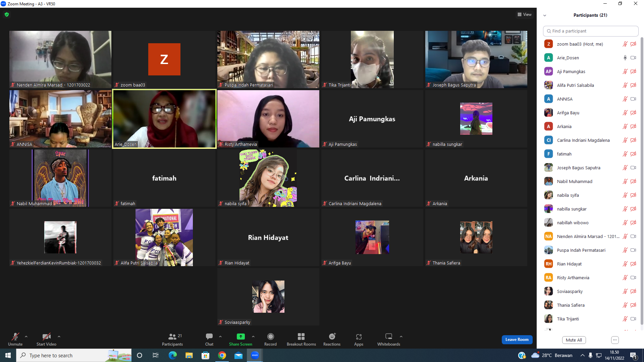The width and height of the screenshot is (644, 362).
Task: Select Risty Arthamevia's video tile
Action: pyautogui.click(x=268, y=119)
